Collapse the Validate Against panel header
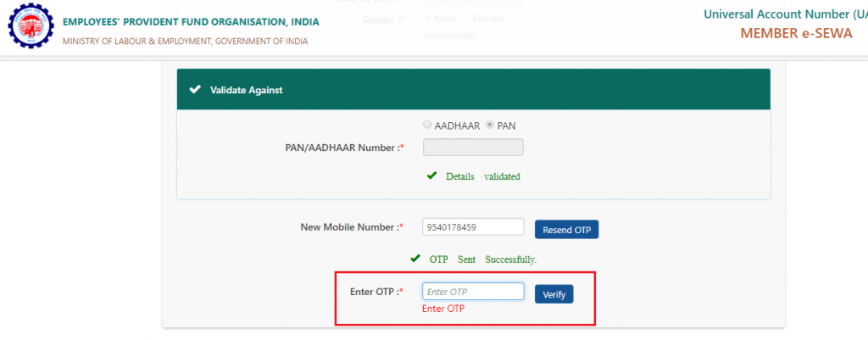Viewport: 868px width, 340px height. 473,89
